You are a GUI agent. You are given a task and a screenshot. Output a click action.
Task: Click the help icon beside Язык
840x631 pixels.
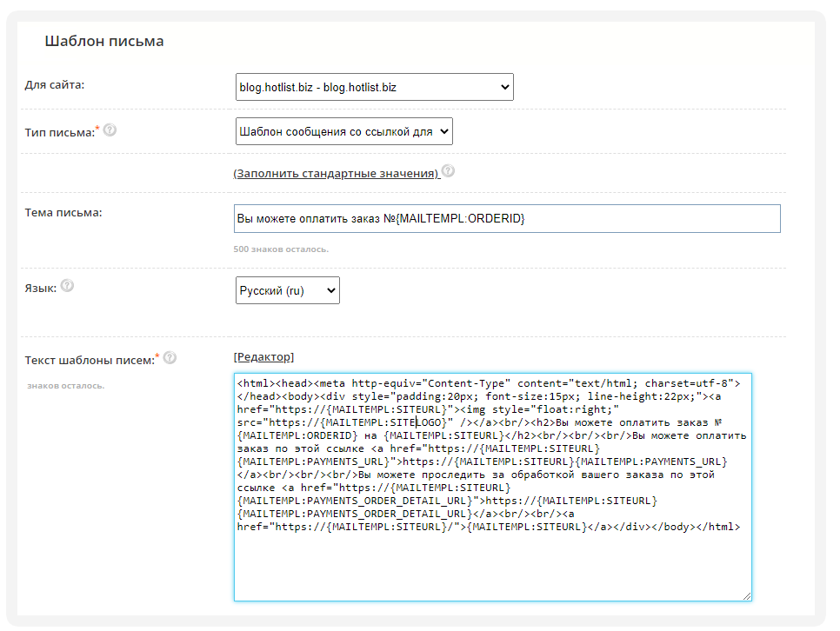67,286
